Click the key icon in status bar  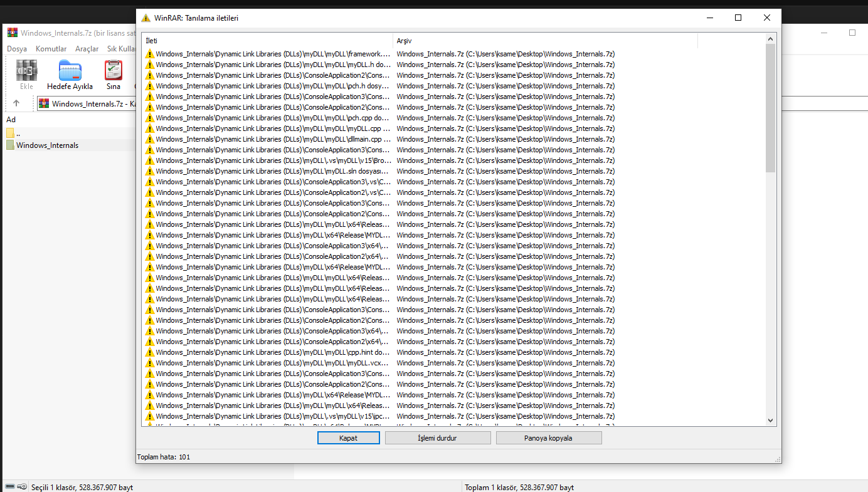click(x=22, y=487)
